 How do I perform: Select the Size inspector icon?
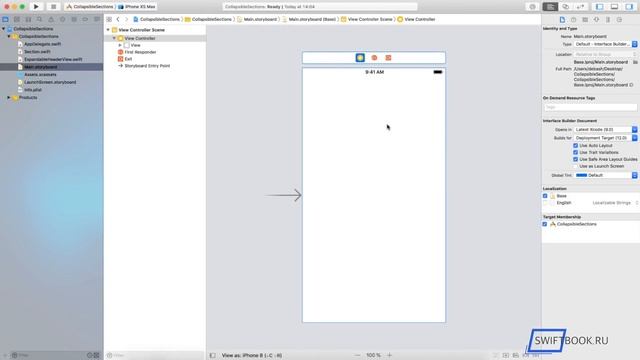point(608,20)
